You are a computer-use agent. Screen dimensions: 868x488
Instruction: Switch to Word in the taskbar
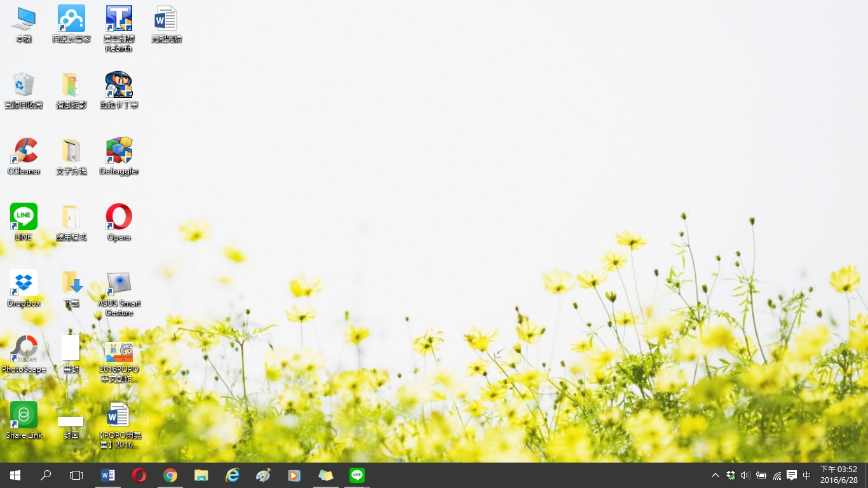pos(108,475)
